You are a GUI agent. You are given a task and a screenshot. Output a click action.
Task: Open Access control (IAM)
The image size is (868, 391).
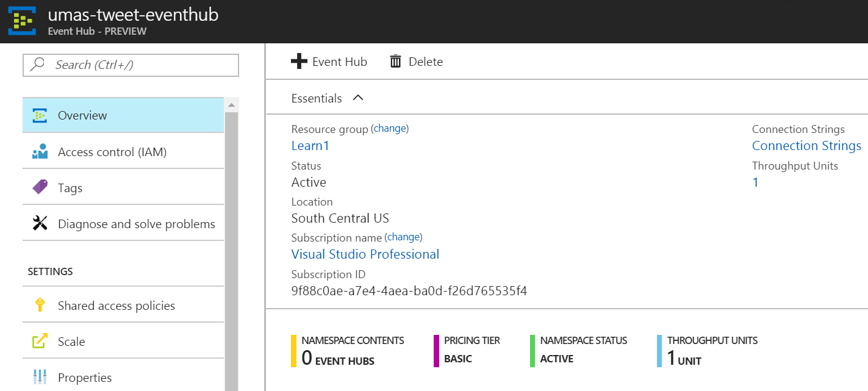tap(123, 151)
